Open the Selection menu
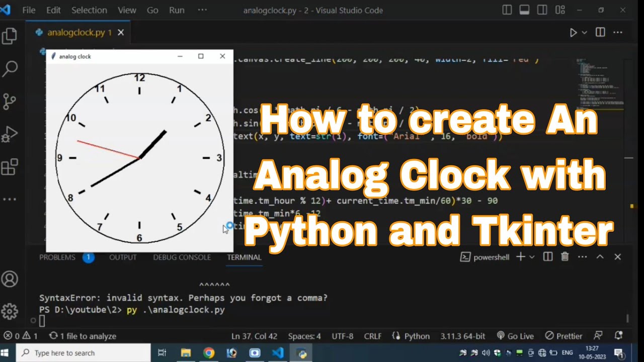This screenshot has height=362, width=644. [90, 10]
